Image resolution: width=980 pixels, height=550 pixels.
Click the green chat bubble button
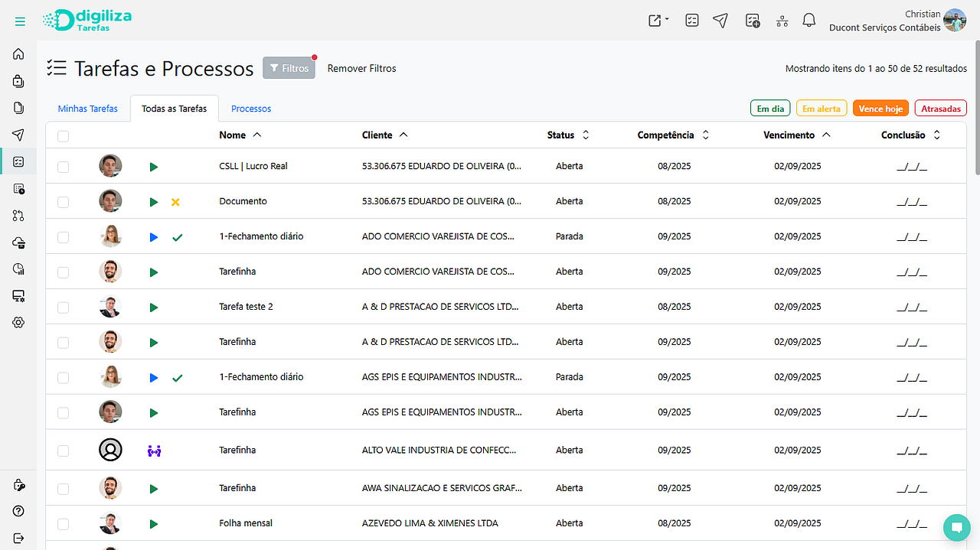tap(955, 527)
